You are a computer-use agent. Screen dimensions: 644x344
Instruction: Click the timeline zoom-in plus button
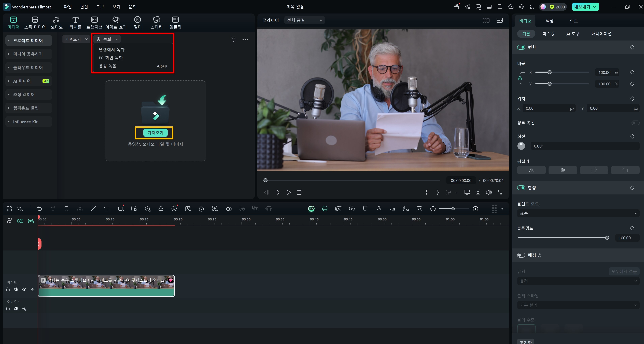coord(475,209)
